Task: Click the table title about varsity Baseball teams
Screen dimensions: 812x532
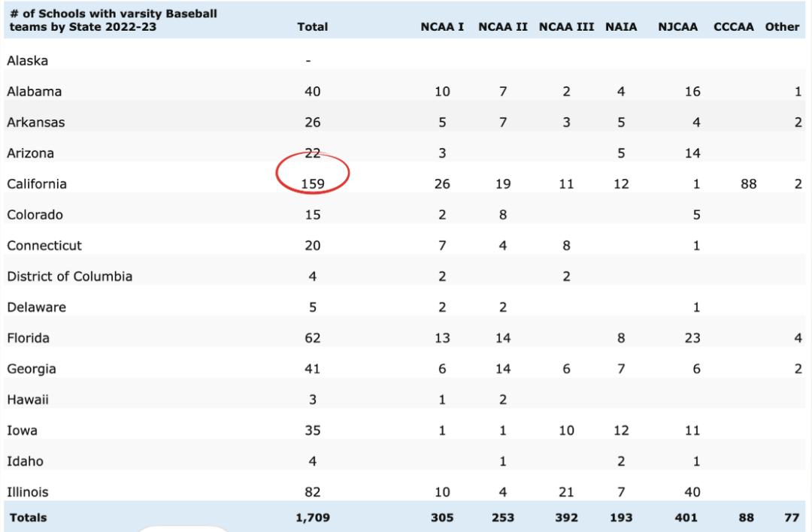Action: (x=113, y=20)
